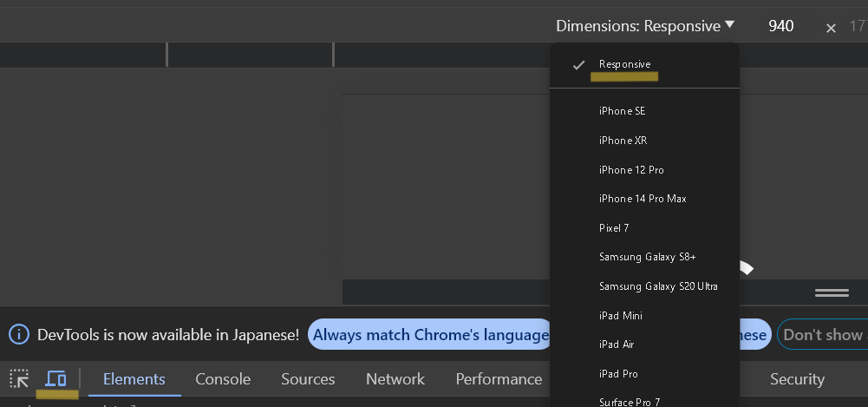Click Always match Chrome's language button
Viewport: 868px width, 407px height.
coord(429,334)
